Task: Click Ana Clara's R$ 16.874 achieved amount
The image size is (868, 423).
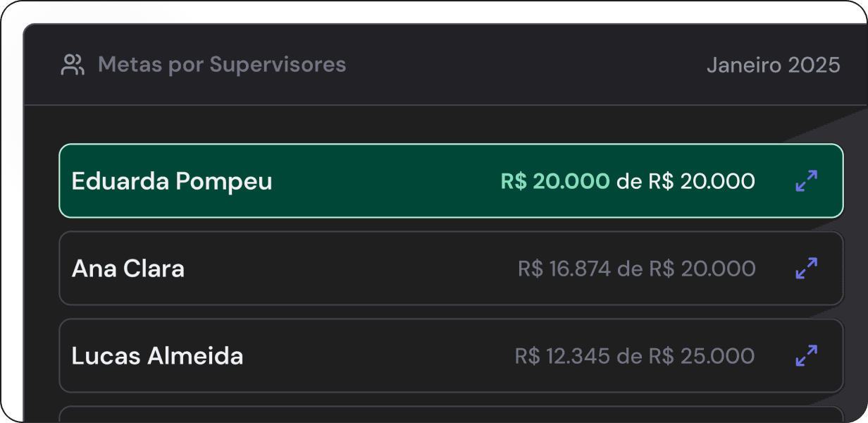Action: [564, 269]
